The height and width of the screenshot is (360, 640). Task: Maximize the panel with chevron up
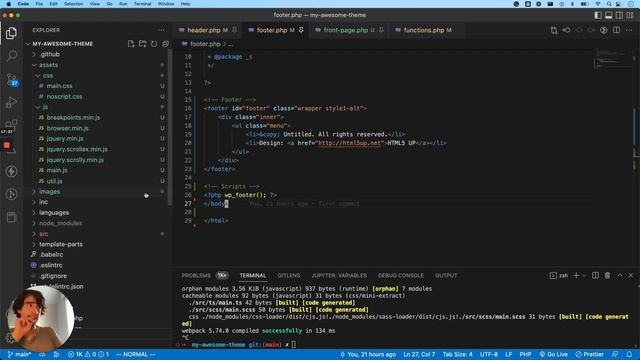coord(620,276)
